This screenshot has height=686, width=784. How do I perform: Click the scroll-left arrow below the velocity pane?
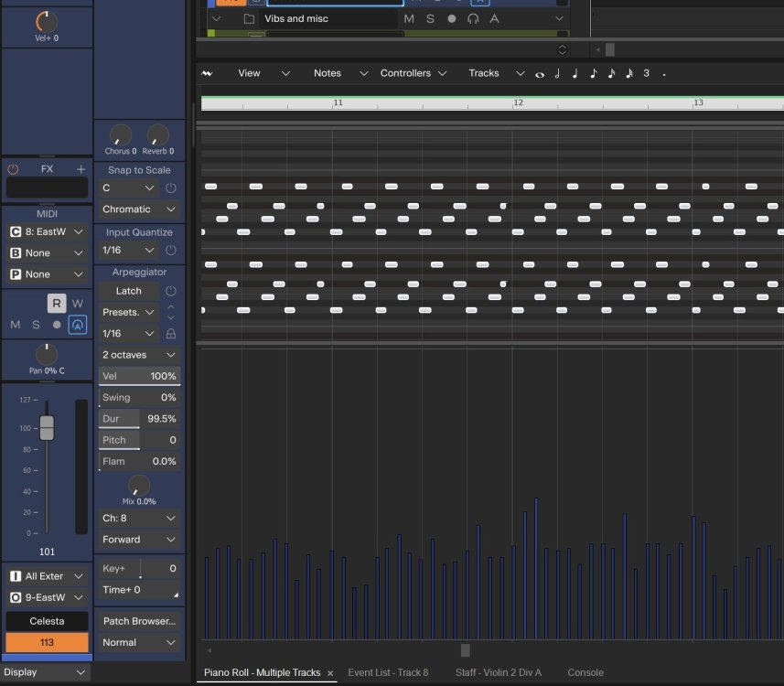pyautogui.click(x=209, y=650)
